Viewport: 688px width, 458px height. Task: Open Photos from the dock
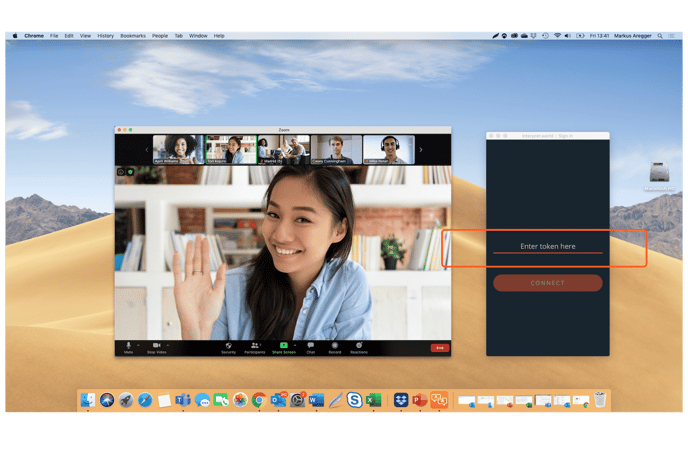point(240,400)
